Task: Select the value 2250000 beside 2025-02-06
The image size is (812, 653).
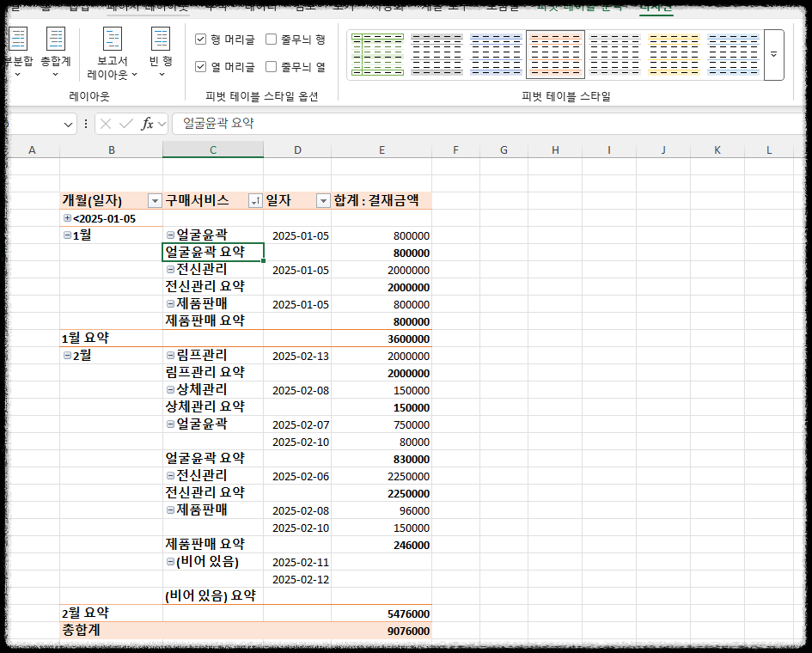Action: [382, 476]
